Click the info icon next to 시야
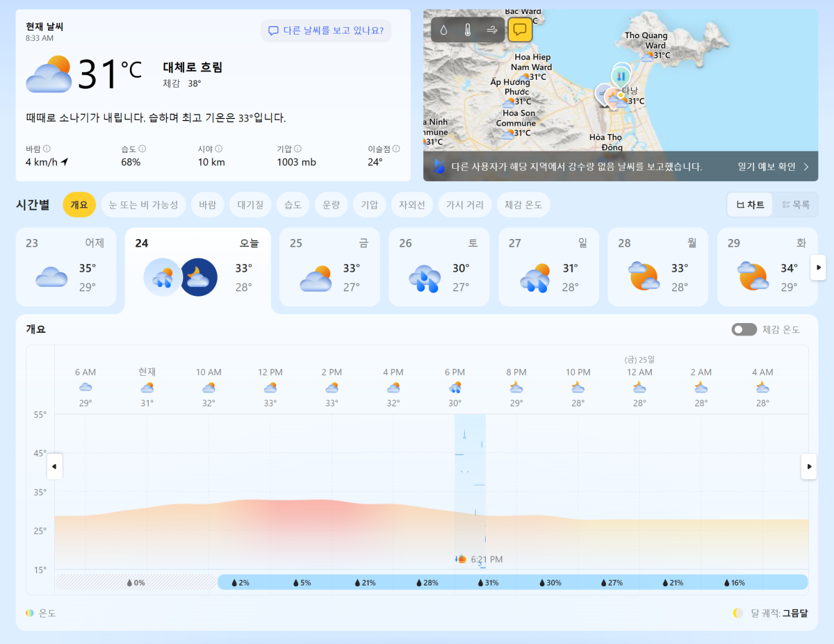Image resolution: width=834 pixels, height=644 pixels. click(x=218, y=149)
